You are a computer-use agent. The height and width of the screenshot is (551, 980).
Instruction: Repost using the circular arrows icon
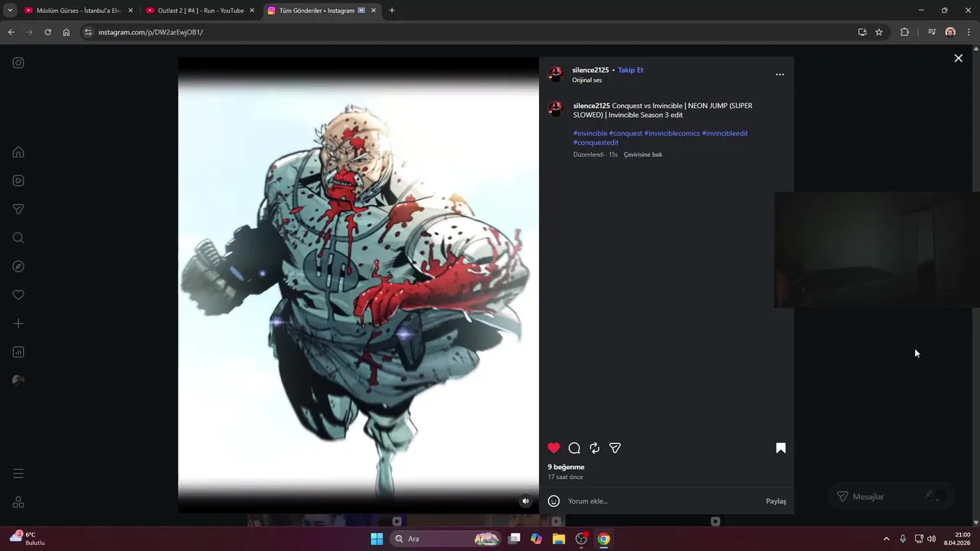pyautogui.click(x=594, y=448)
